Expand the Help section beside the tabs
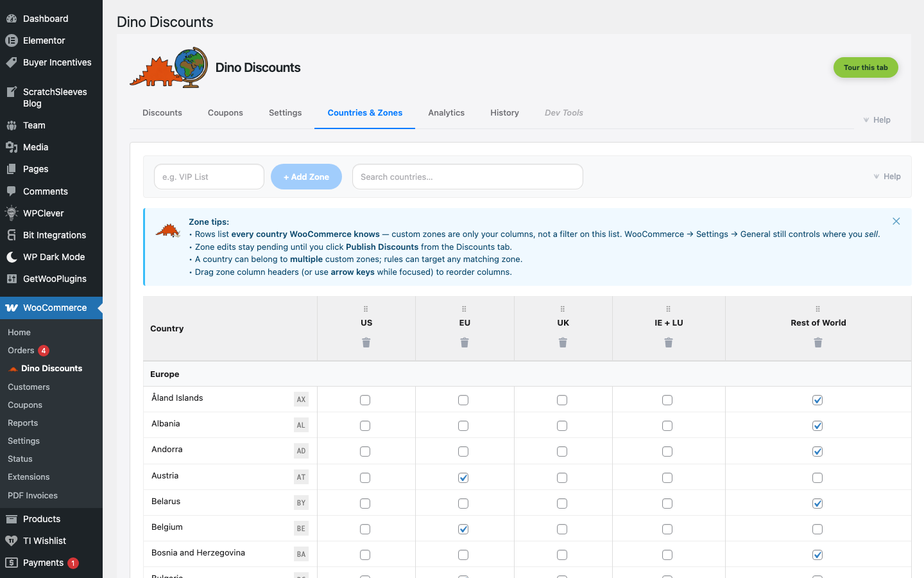The width and height of the screenshot is (924, 578). [x=877, y=120]
